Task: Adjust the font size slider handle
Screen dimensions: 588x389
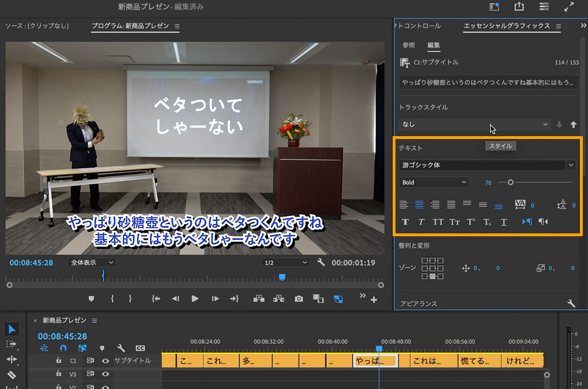Action: (510, 182)
